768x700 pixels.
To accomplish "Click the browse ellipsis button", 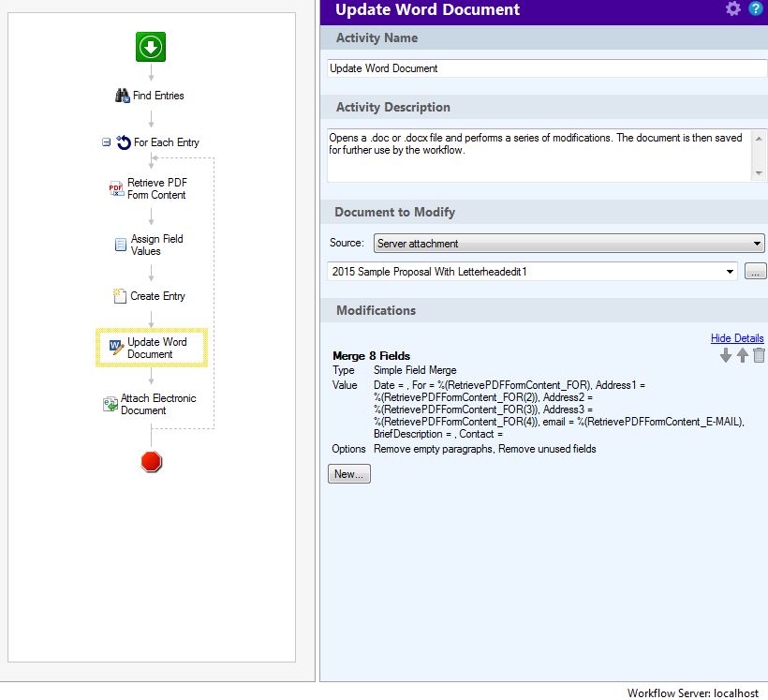I will tap(755, 272).
